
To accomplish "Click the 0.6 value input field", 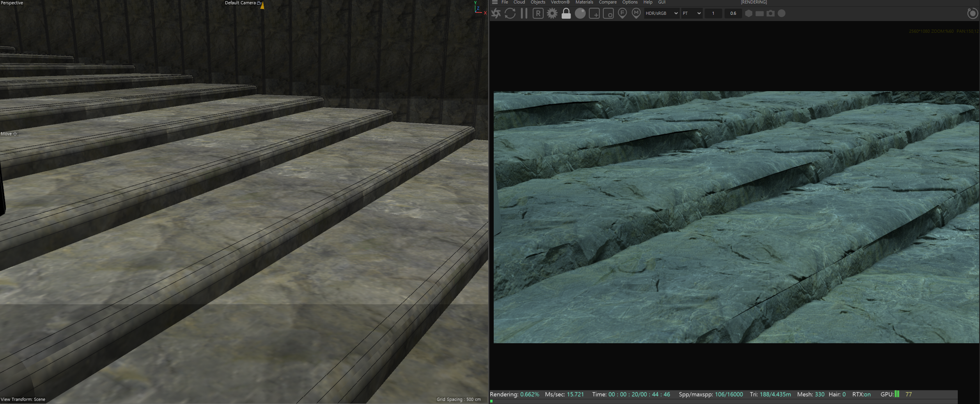I will [x=733, y=14].
